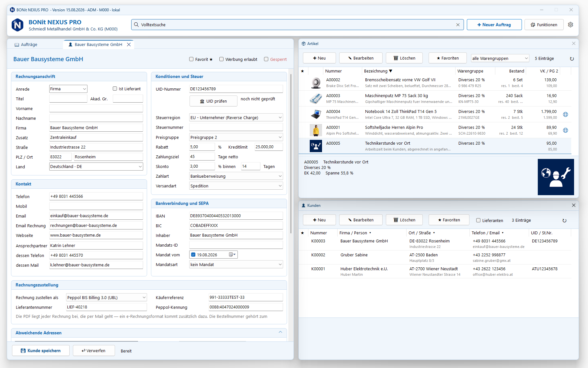Screen dimensions: 588x368
Task: Click the large Technikerstunde preview image
Action: click(x=556, y=177)
